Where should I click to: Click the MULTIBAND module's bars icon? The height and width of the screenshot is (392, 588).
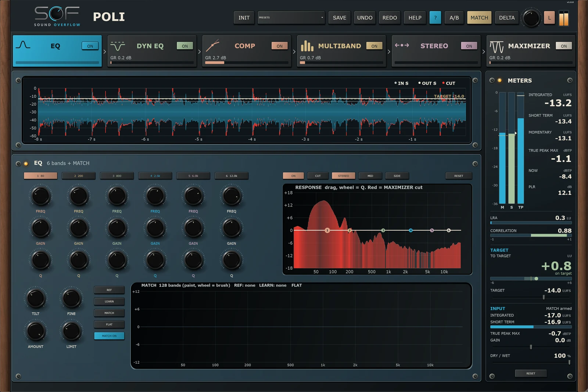(x=307, y=46)
